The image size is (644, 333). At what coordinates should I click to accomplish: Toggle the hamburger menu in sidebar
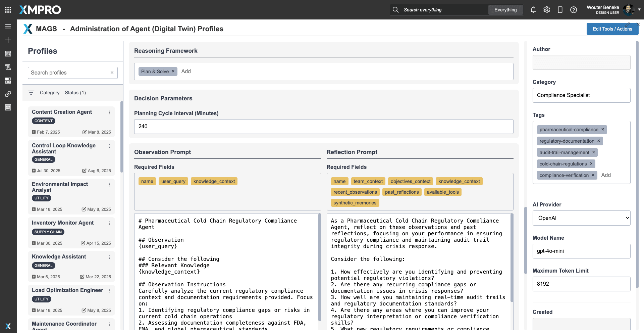[8, 26]
